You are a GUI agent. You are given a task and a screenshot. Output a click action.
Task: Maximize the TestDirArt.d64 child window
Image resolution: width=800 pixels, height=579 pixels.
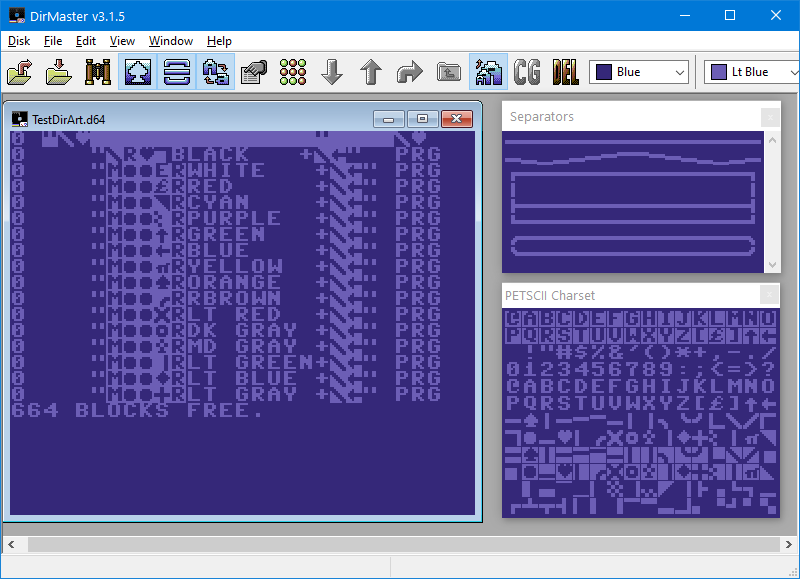coord(422,119)
